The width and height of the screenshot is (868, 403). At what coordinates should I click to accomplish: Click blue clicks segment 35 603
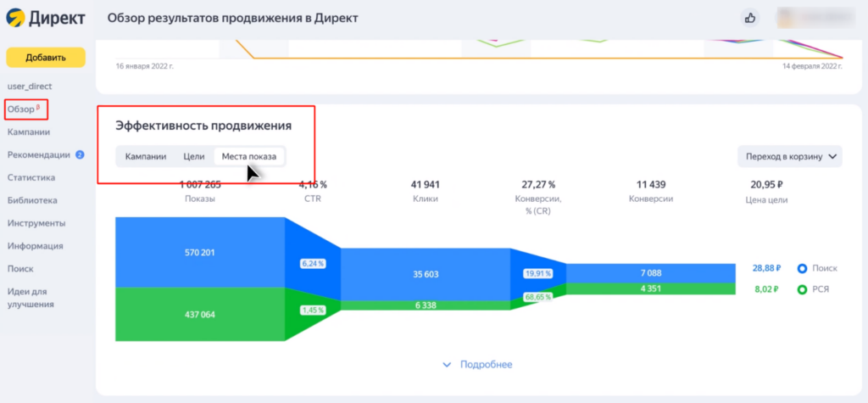pos(426,274)
